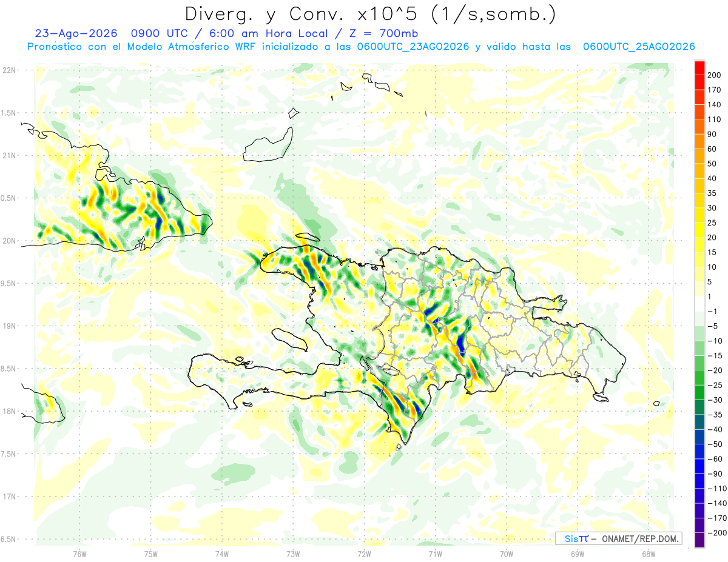Click the '22N' latitude label
Image resolution: width=728 pixels, height=562 pixels.
[x=9, y=70]
